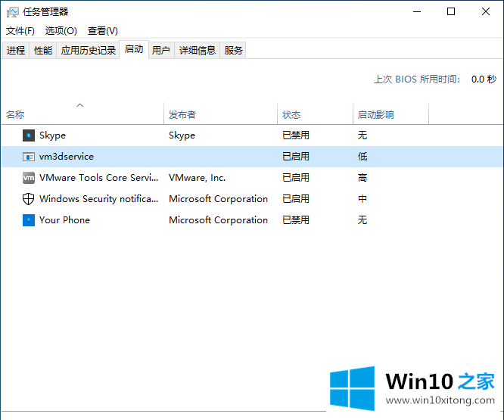Screen dimensions: 504x420
Task: Click 低 impact in vm3dservice row
Action: pos(362,157)
